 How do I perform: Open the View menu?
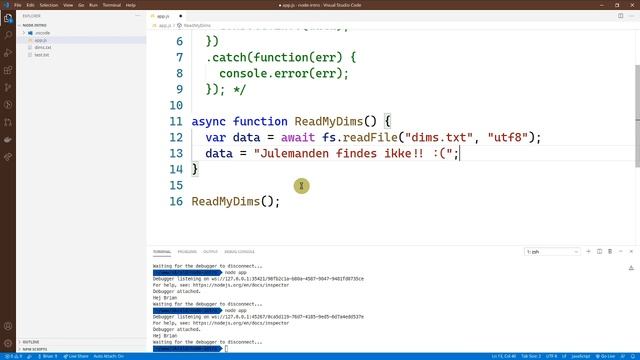[68, 5]
